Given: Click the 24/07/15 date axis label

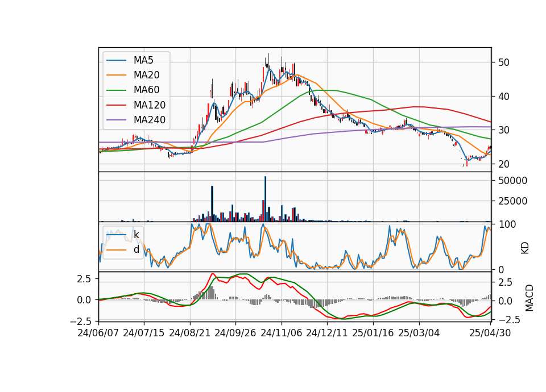Looking at the screenshot, I should click(144, 333).
